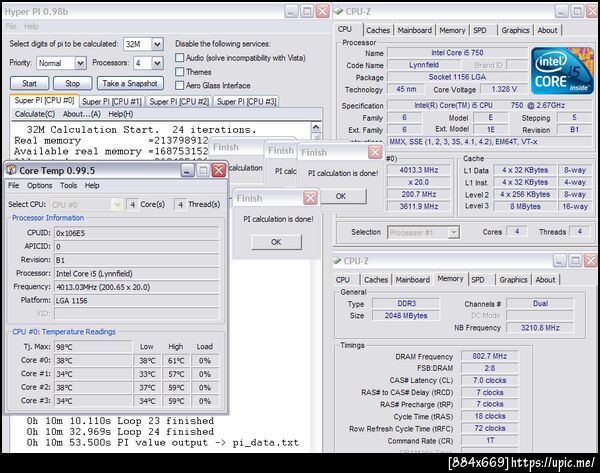Click OK in the Finish dialog behind
Image resolution: width=600 pixels, height=473 pixels.
(x=341, y=196)
